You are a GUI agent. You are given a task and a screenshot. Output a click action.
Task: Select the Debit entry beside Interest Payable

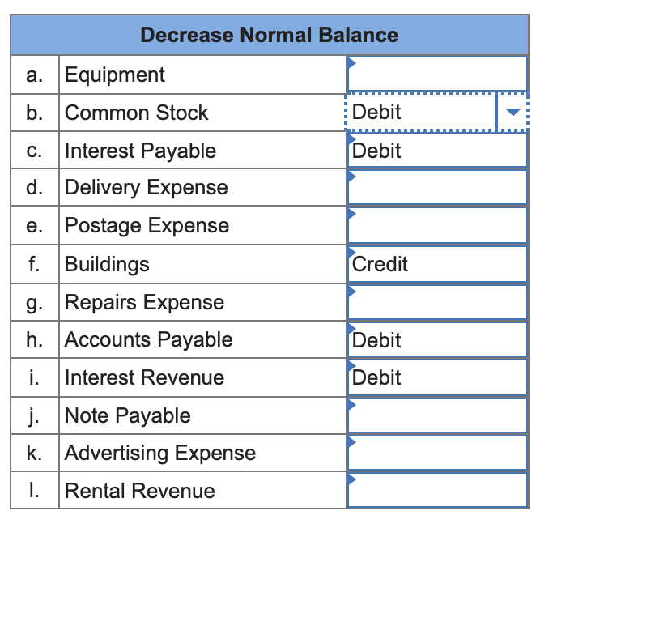437,150
